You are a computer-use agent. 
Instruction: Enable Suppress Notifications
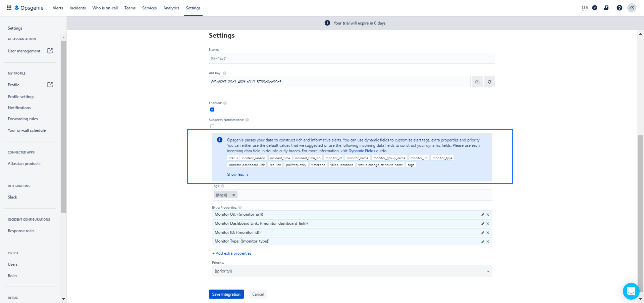tap(212, 126)
